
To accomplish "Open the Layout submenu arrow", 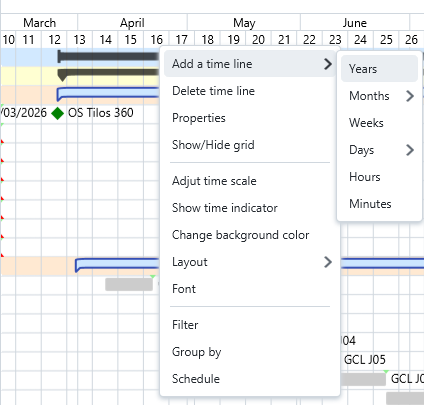I will point(328,262).
